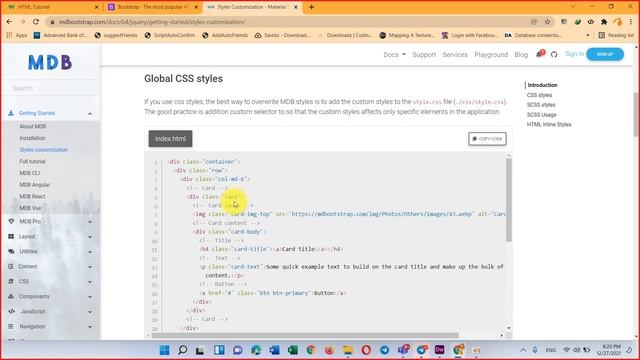Image resolution: width=640 pixels, height=360 pixels.
Task: Open Installation in sidebar
Action: click(x=32, y=138)
